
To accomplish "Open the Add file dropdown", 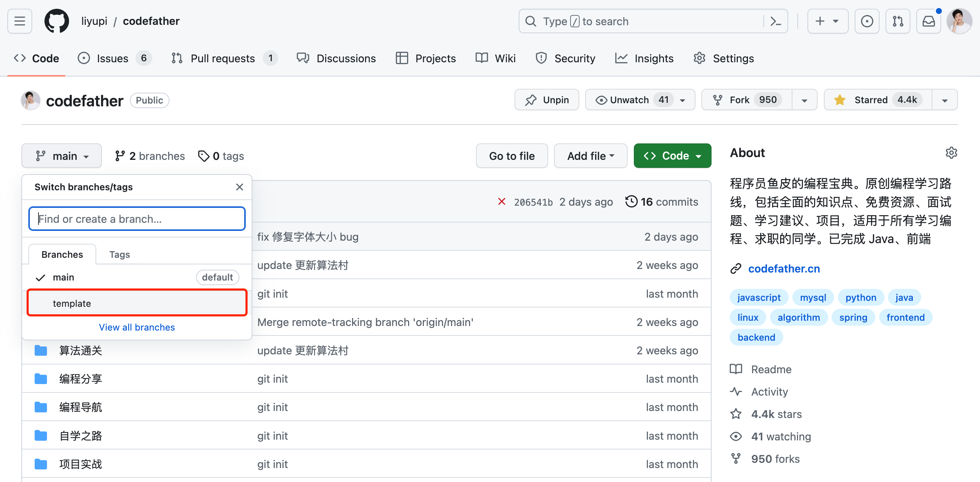I will point(590,156).
